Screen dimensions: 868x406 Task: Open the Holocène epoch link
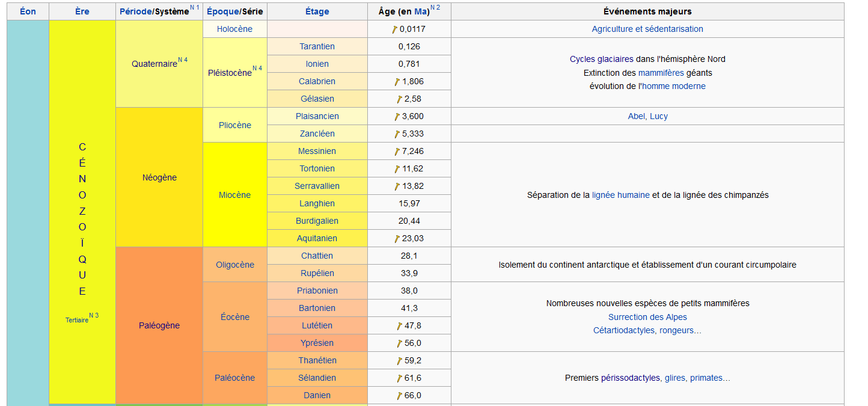coord(234,29)
